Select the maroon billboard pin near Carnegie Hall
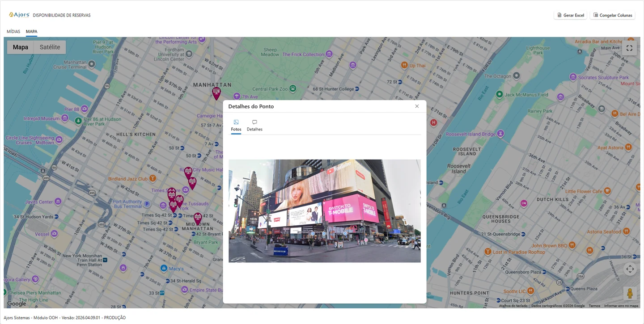 pyautogui.click(x=216, y=93)
